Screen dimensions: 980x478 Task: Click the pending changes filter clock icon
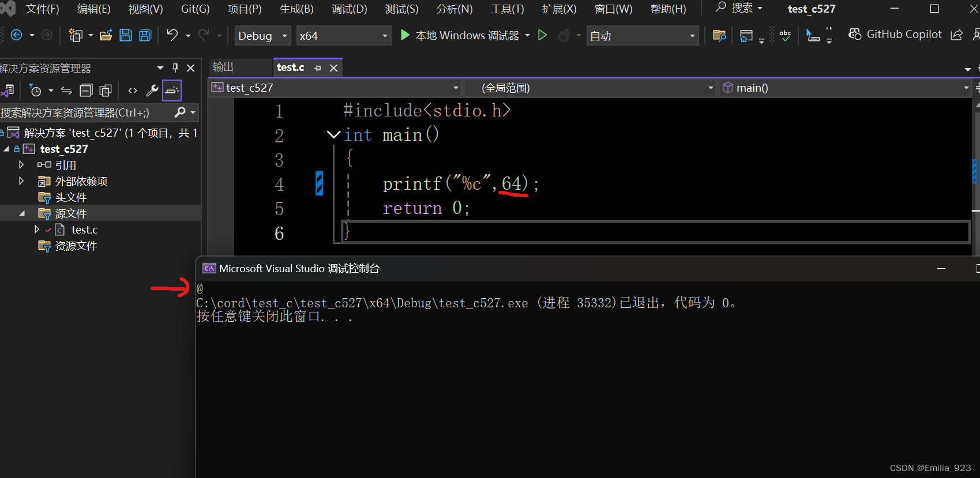[x=35, y=91]
